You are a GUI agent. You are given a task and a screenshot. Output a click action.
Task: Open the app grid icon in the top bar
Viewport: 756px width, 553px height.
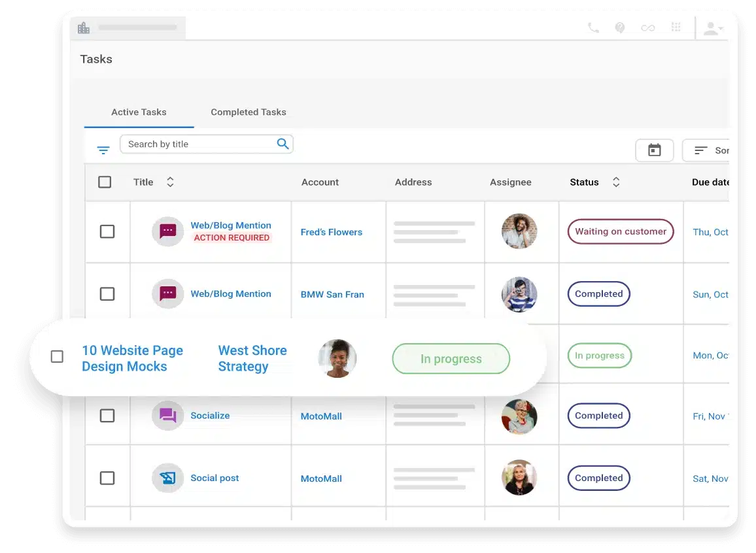676,27
